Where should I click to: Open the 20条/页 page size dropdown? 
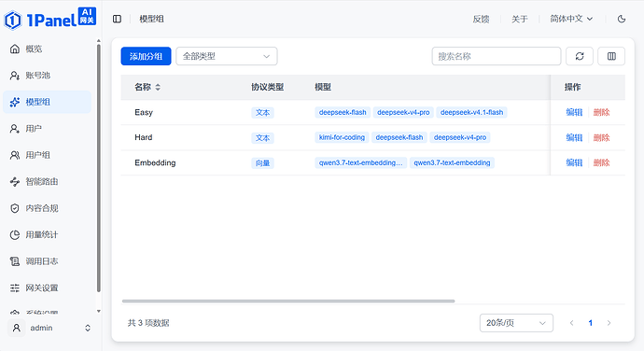(516, 323)
